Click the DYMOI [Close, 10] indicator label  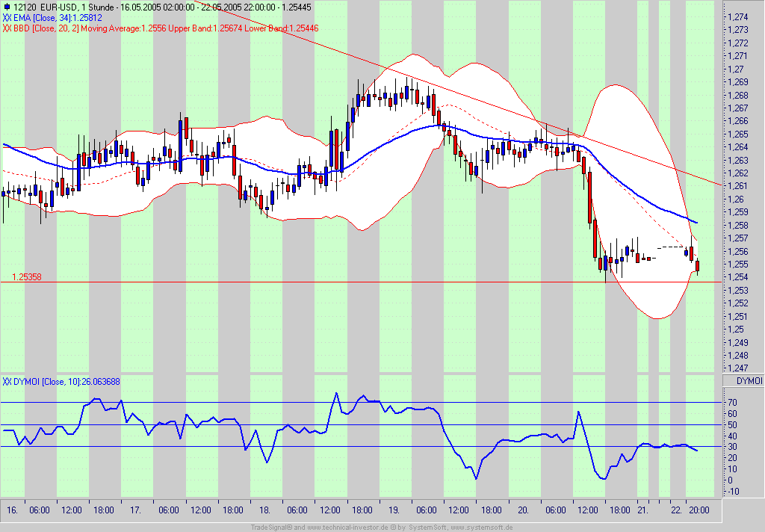pyautogui.click(x=66, y=381)
